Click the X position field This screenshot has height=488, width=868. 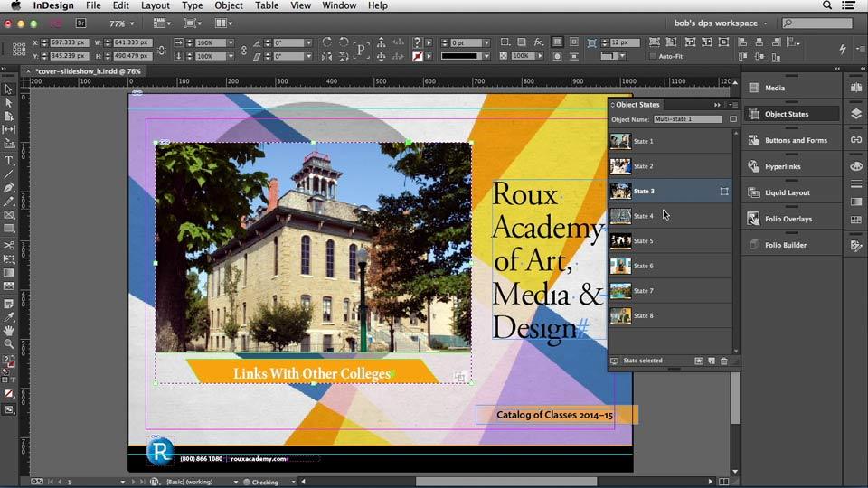point(70,42)
